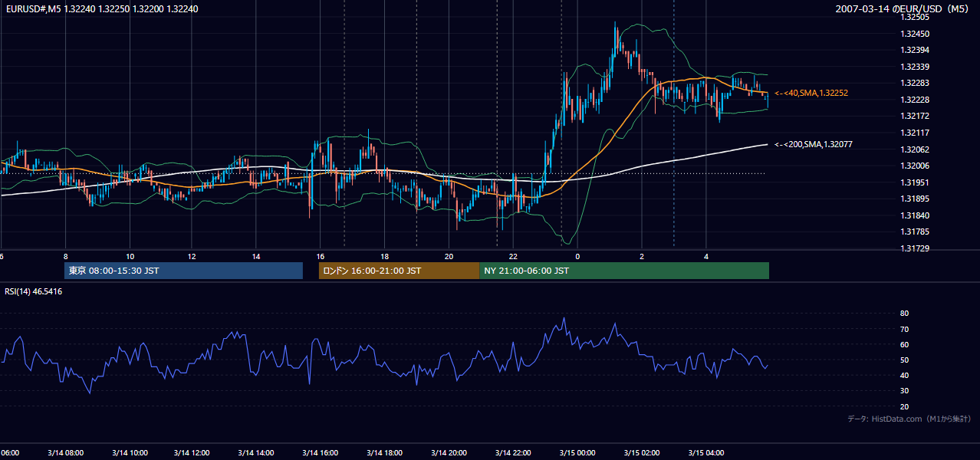Click the 1.32283 price axis label
This screenshot has width=980, height=460.
pos(915,83)
